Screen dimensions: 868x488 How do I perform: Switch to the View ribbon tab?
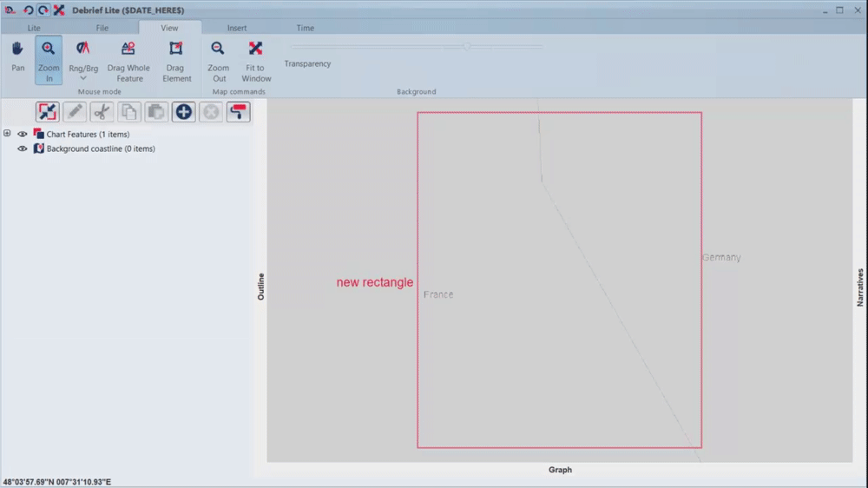coord(169,28)
